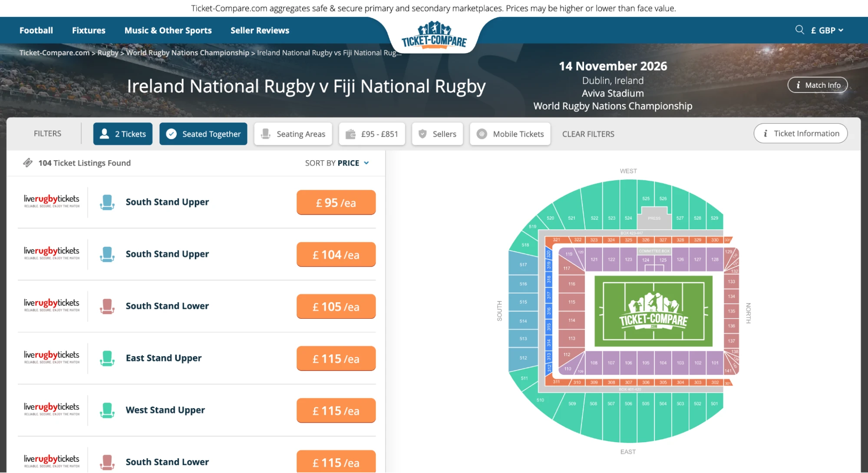
Task: Click Clear Filters to reset filters
Action: click(588, 134)
